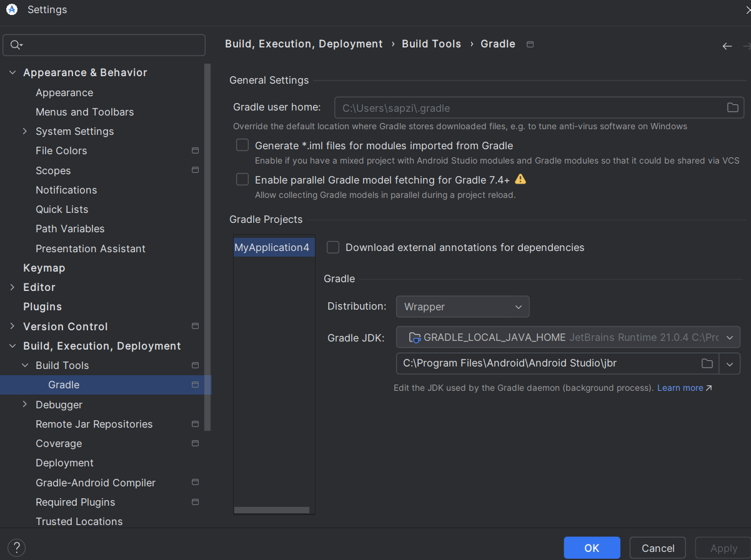Open Menus and Toolbars settings
Image resolution: width=751 pixels, height=560 pixels.
tap(85, 112)
